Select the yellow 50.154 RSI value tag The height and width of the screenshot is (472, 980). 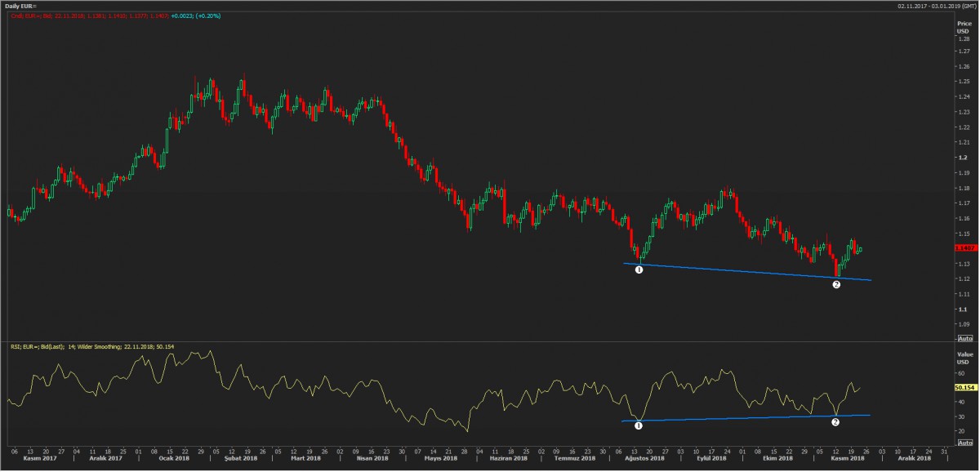[964, 387]
